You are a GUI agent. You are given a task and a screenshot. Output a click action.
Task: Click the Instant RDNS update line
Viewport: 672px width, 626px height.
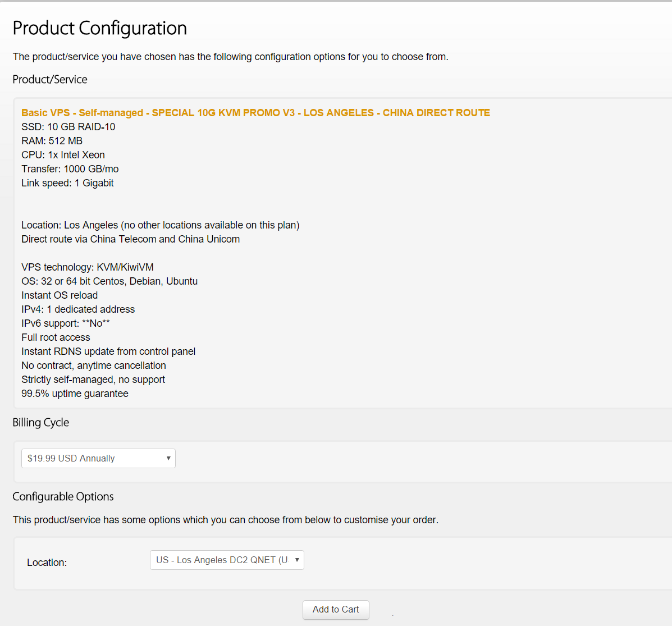pos(108,351)
